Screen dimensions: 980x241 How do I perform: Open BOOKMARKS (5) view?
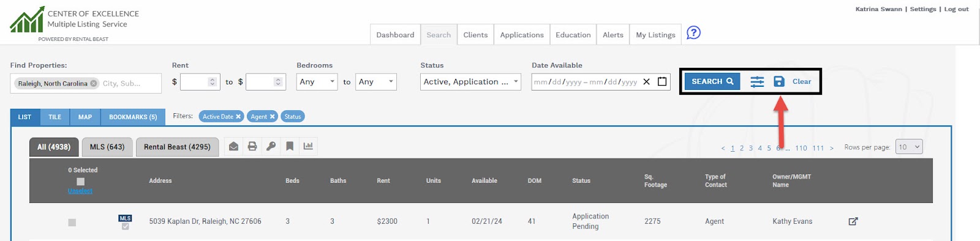[x=133, y=117]
